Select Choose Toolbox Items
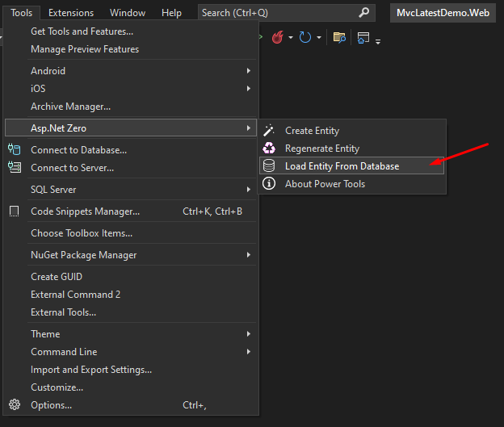Image resolution: width=504 pixels, height=427 pixels. point(131,233)
